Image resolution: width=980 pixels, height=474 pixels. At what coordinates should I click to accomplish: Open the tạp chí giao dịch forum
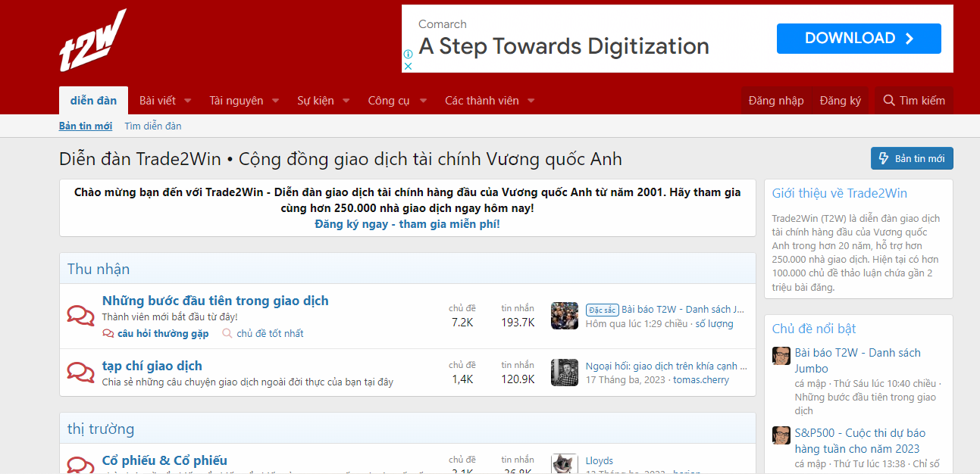(x=152, y=366)
